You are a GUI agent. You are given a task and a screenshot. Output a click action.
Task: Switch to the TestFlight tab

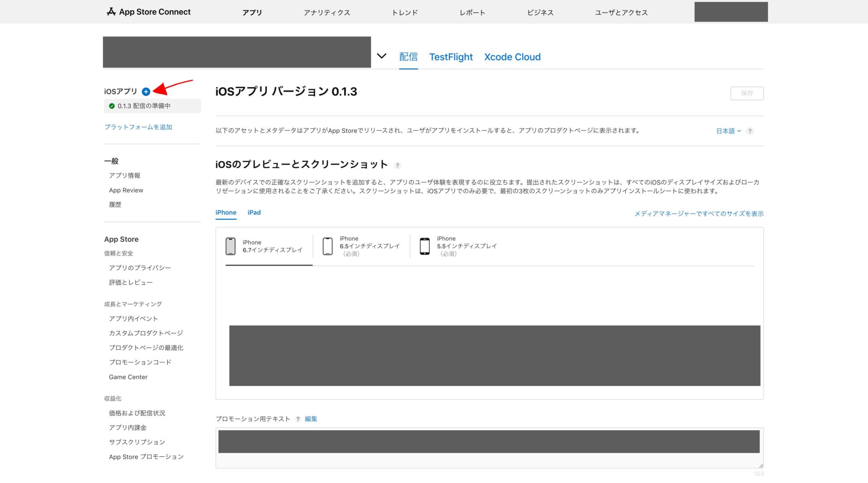click(451, 57)
